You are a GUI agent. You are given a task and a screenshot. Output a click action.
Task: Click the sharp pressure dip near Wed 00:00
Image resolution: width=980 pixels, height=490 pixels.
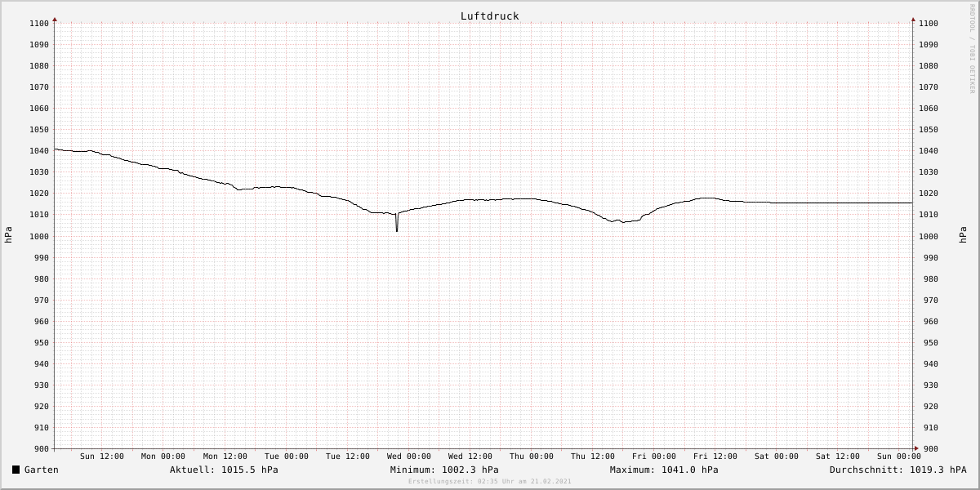pos(397,224)
